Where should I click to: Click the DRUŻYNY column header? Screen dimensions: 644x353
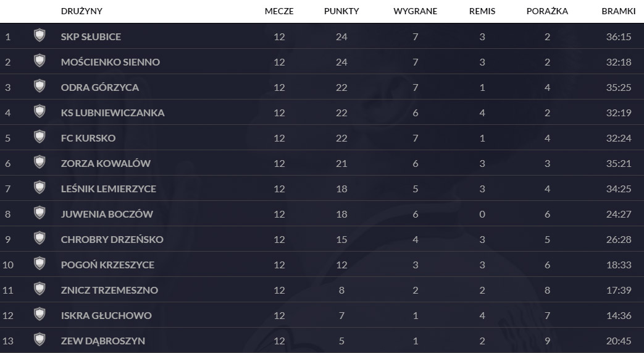(x=82, y=11)
